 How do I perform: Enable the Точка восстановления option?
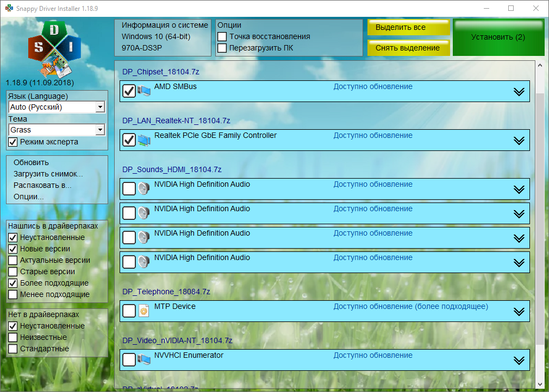tap(222, 37)
